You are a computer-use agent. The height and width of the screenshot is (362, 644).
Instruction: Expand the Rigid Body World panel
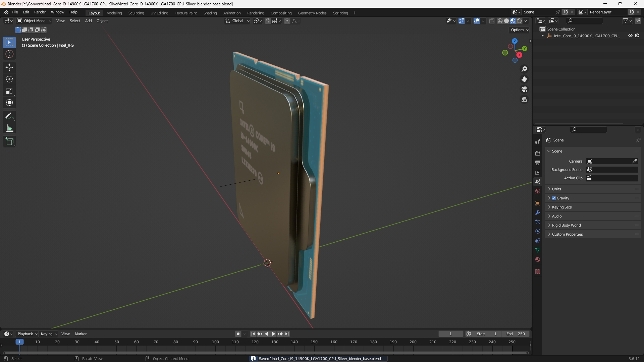[593, 225]
